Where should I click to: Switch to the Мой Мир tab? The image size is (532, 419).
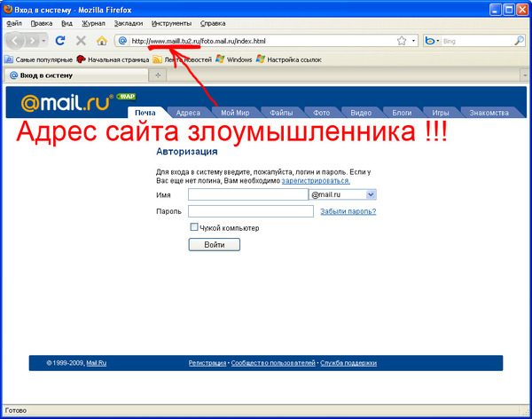click(x=235, y=113)
